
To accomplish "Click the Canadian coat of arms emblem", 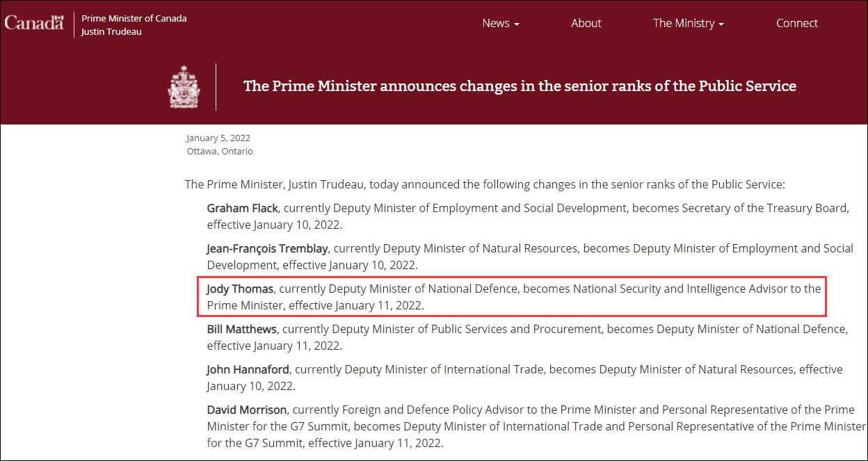I will click(x=184, y=87).
